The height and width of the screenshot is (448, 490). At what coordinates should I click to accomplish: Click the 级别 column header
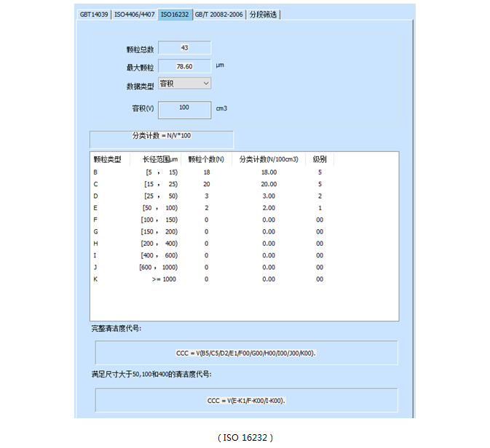tap(320, 159)
